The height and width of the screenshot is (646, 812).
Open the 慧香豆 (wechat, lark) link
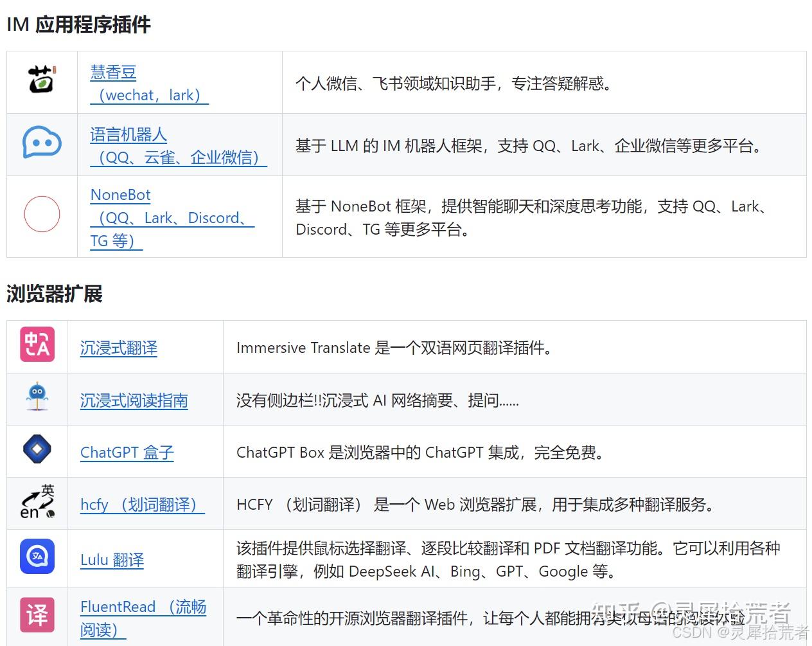[149, 84]
